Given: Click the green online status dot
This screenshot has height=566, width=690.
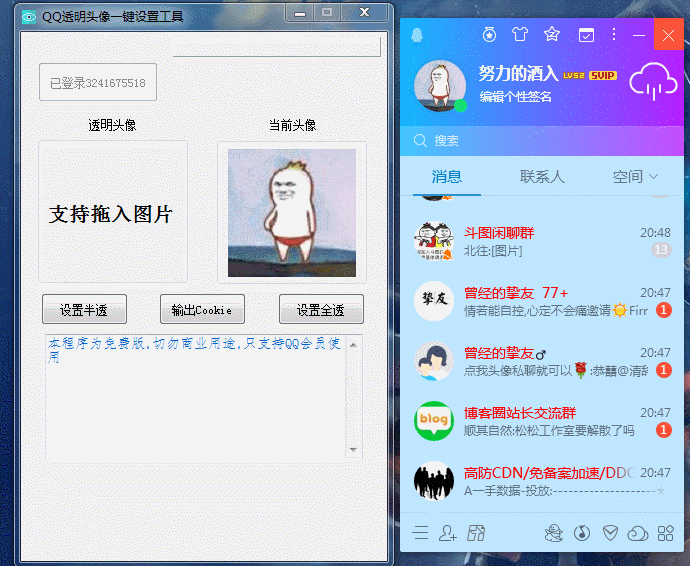Looking at the screenshot, I should point(460,106).
